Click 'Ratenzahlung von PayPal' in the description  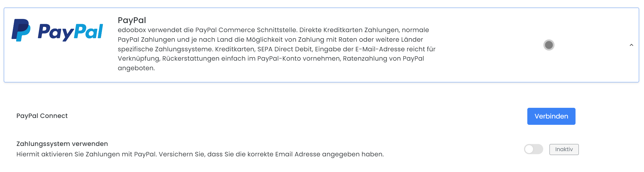[383, 58]
